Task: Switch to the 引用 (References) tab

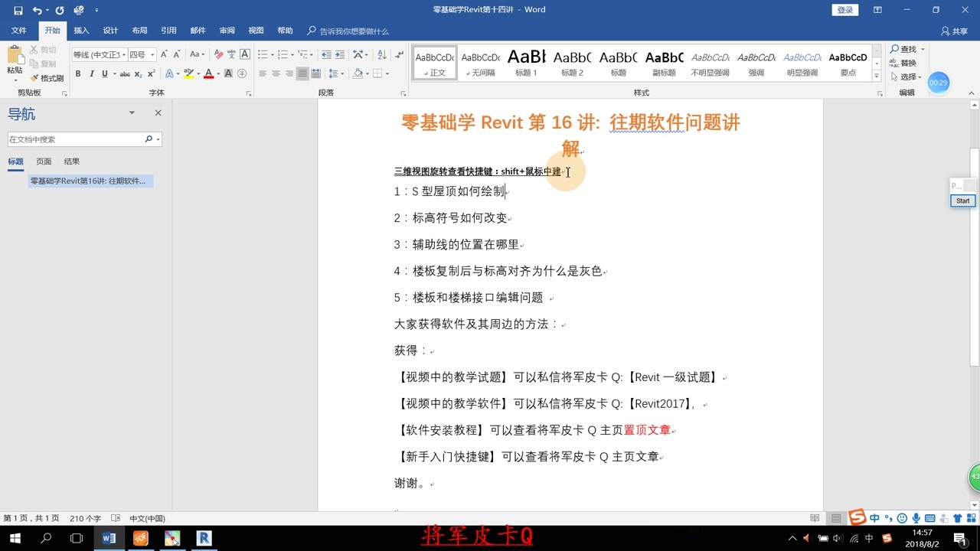Action: tap(168, 31)
